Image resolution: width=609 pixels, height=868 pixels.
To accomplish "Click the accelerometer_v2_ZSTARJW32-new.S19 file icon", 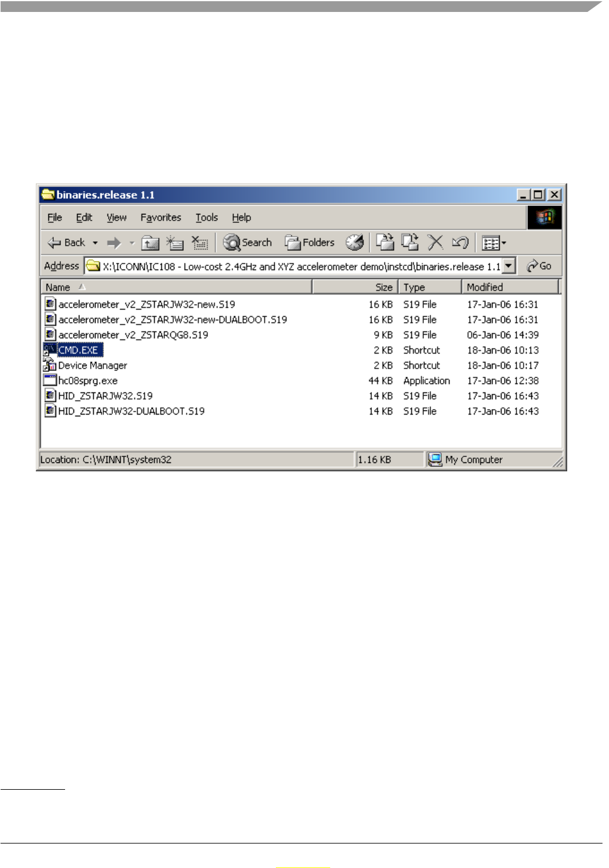I will click(50, 304).
